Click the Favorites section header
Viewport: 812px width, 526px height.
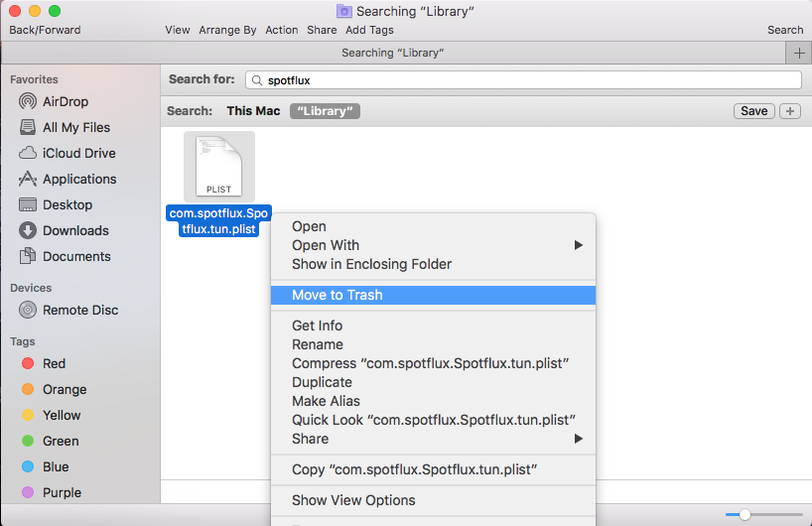tap(34, 79)
